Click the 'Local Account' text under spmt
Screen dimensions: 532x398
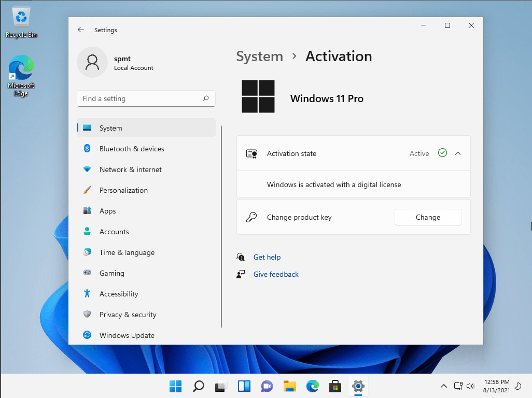click(133, 68)
